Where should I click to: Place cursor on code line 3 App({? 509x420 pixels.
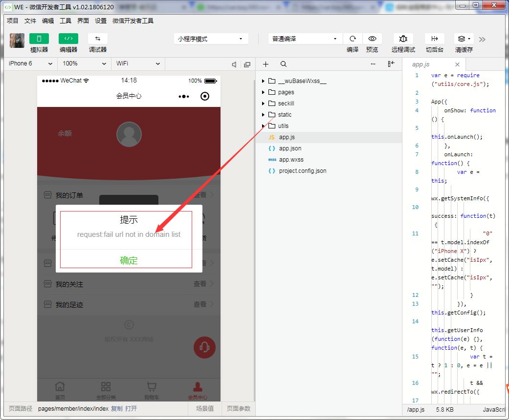439,102
